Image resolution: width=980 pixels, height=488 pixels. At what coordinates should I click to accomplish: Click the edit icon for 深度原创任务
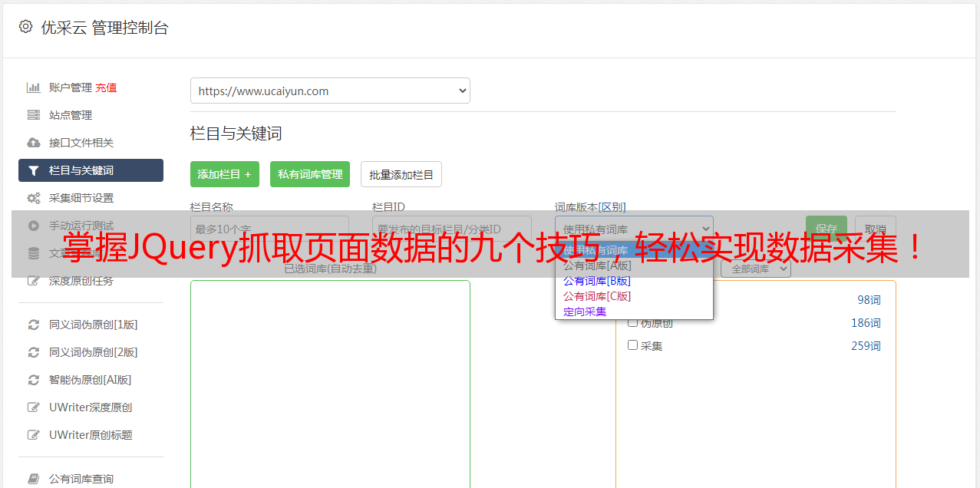[x=34, y=281]
